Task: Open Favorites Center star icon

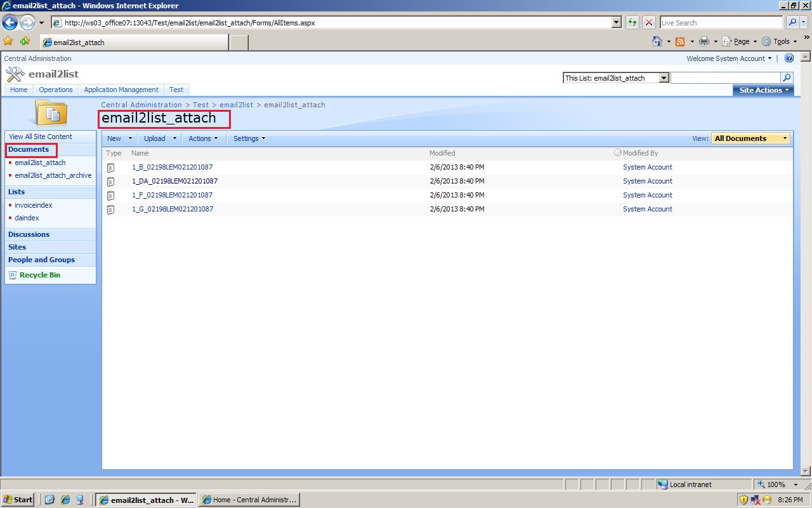Action: pyautogui.click(x=8, y=41)
